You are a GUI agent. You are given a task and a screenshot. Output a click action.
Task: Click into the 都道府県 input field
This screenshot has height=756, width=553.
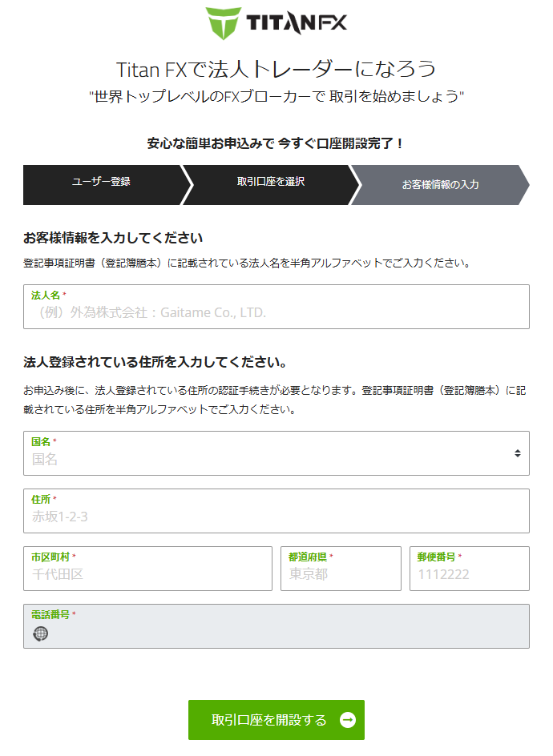(x=341, y=569)
